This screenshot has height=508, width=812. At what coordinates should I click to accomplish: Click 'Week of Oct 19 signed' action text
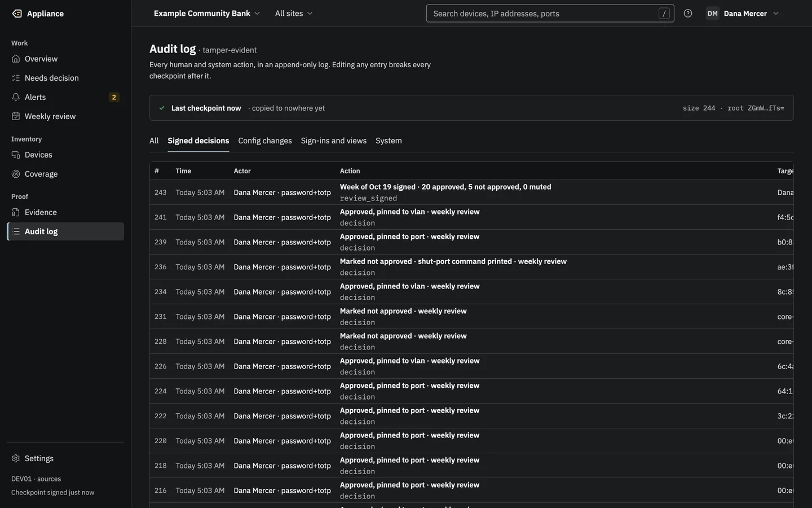[378, 187]
